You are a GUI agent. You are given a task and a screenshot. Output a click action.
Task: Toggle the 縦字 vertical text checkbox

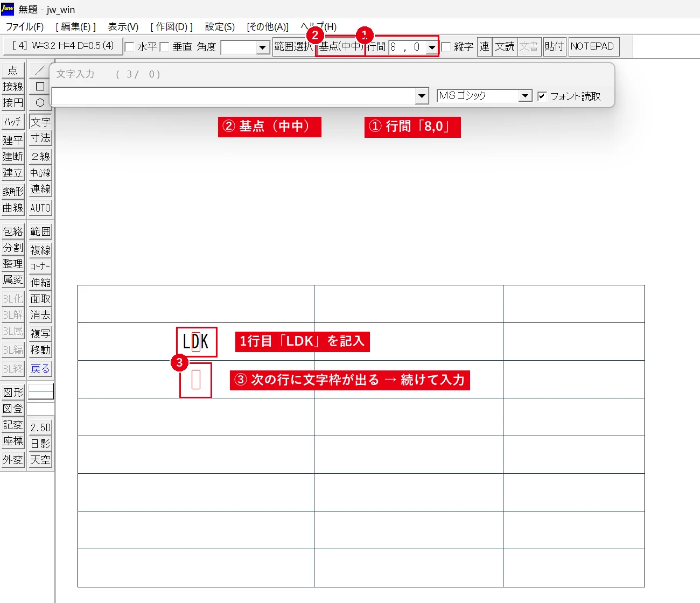[446, 47]
